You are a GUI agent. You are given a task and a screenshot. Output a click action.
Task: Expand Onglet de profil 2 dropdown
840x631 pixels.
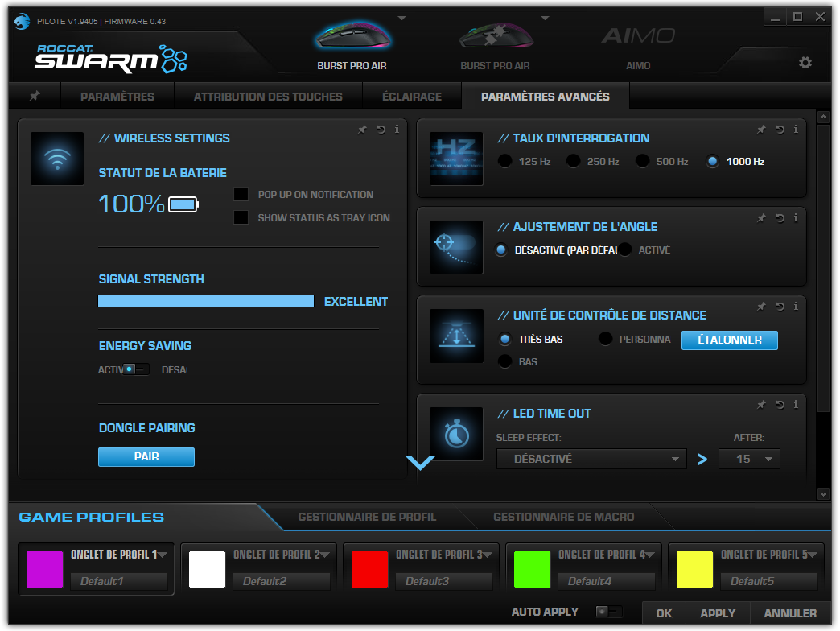[324, 555]
